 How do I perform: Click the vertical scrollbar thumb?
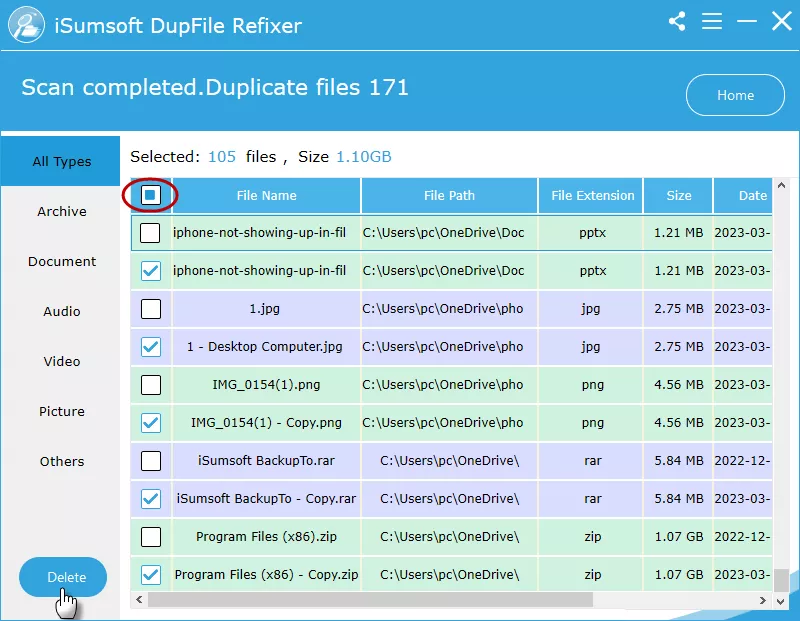pyautogui.click(x=781, y=581)
